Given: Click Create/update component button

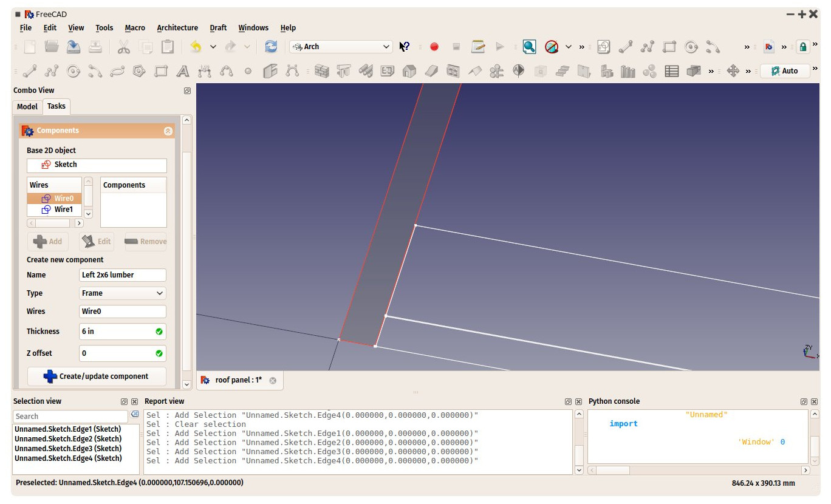Looking at the screenshot, I should click(97, 376).
